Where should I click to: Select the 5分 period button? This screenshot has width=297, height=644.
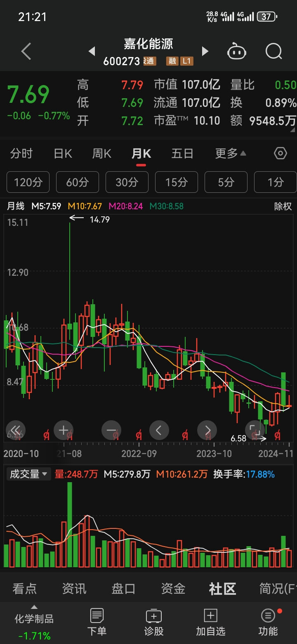[x=226, y=182]
